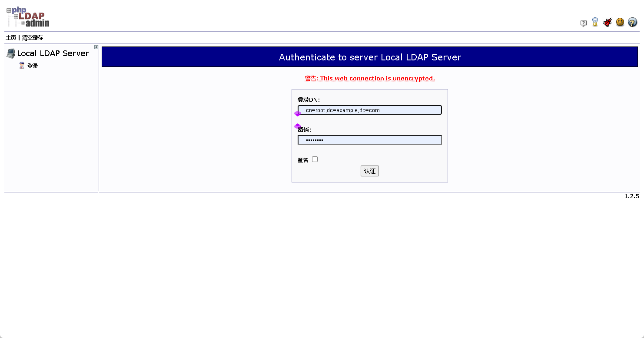644x338 pixels.
Task: Click the version number 1.2.5
Action: pos(632,196)
